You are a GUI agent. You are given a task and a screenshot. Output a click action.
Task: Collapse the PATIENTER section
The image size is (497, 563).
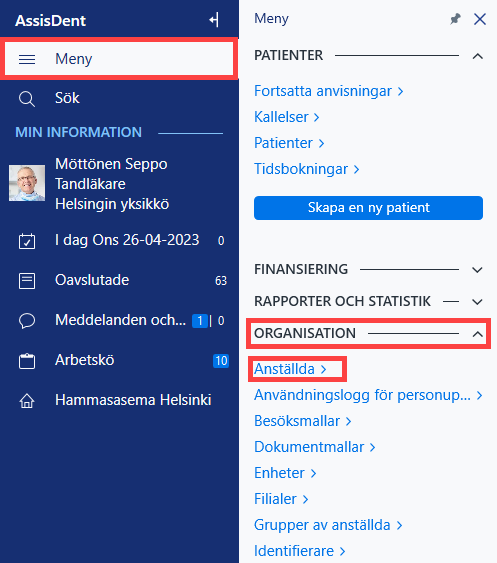tap(477, 56)
